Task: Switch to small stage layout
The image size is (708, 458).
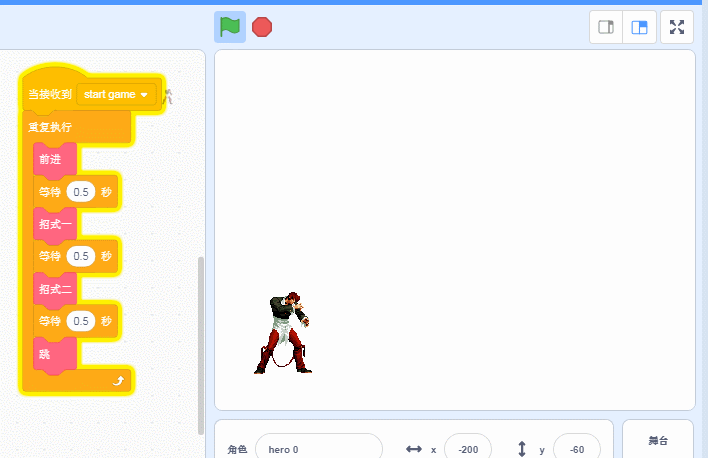Action: click(606, 27)
